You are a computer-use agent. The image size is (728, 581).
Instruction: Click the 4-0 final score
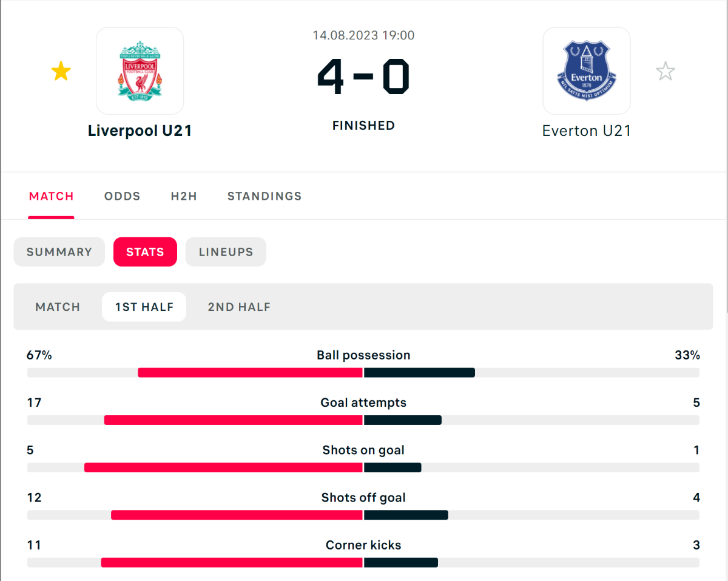click(x=363, y=77)
